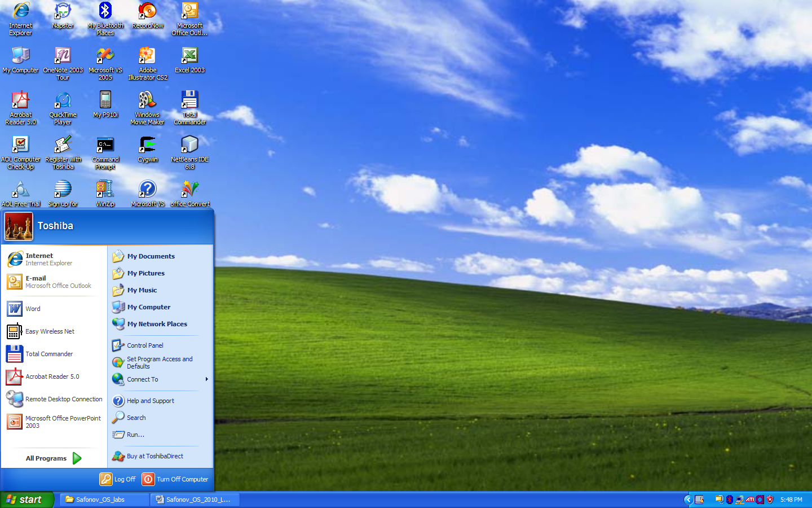
Task: Open Remote Desktop Connection
Action: coord(54,399)
